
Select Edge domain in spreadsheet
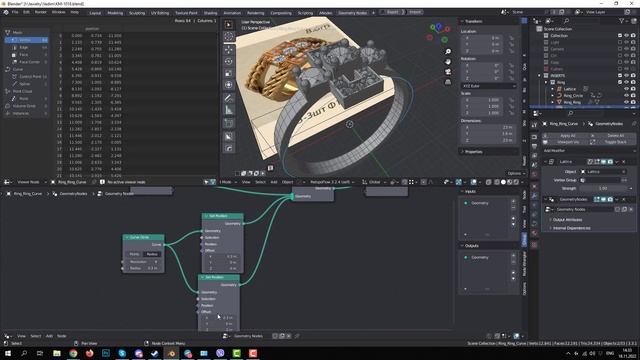27,47
